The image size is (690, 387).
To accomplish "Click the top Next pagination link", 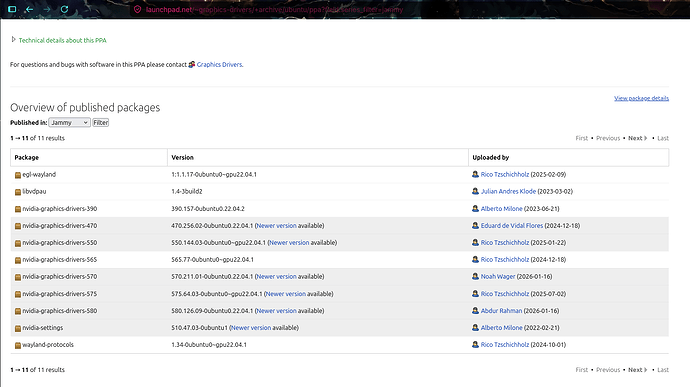I will click(x=638, y=138).
